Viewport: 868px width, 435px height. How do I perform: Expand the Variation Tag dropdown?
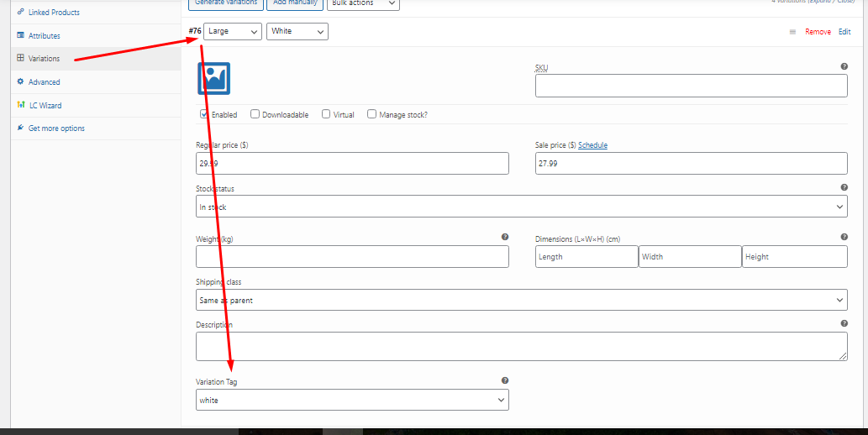[x=352, y=401]
